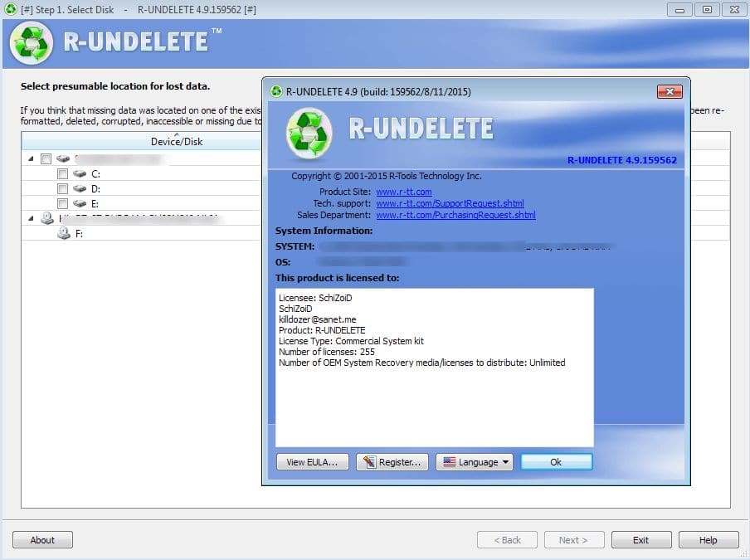
Task: Click the About button in main window
Action: coord(42,540)
